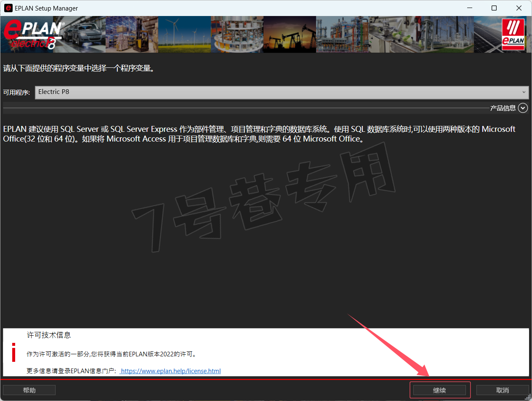Click the 取消 button
Viewport: 532px width, 401px height.
click(x=503, y=390)
